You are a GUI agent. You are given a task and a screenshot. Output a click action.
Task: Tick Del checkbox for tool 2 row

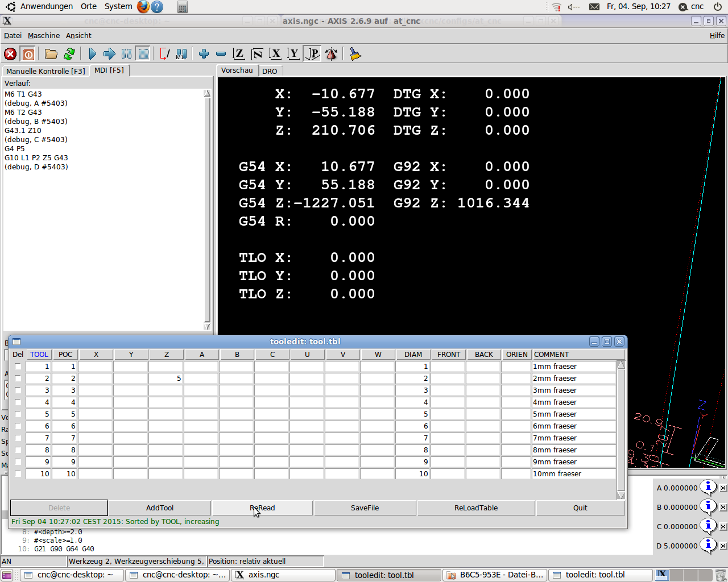click(x=18, y=379)
